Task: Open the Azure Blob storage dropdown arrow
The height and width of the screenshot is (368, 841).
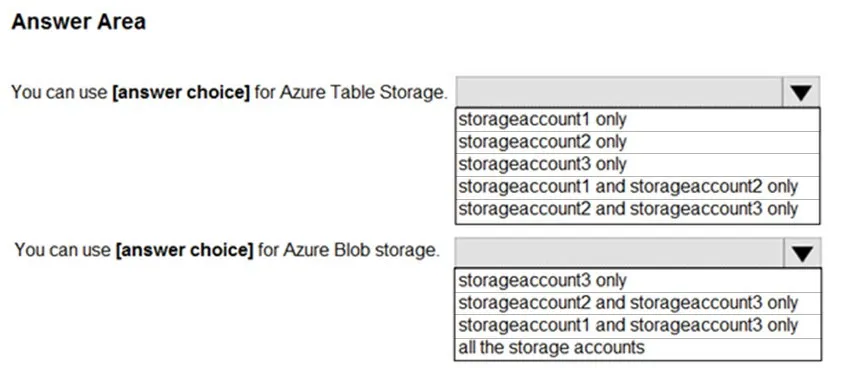Action: pos(802,253)
